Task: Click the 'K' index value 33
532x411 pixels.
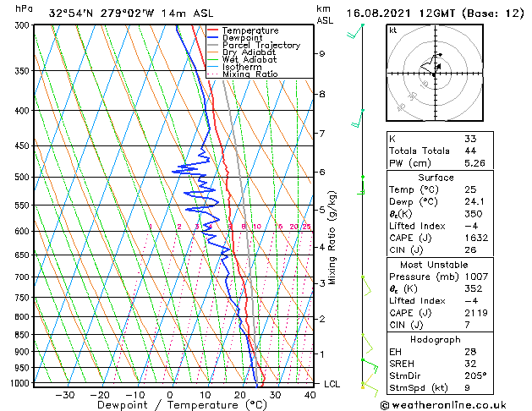Action: pyautogui.click(x=470, y=139)
